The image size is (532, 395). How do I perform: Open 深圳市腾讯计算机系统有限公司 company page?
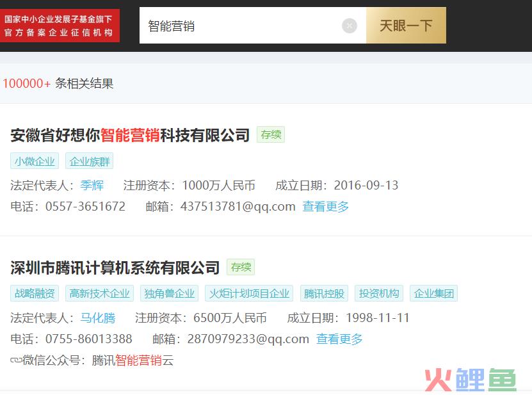coord(115,268)
